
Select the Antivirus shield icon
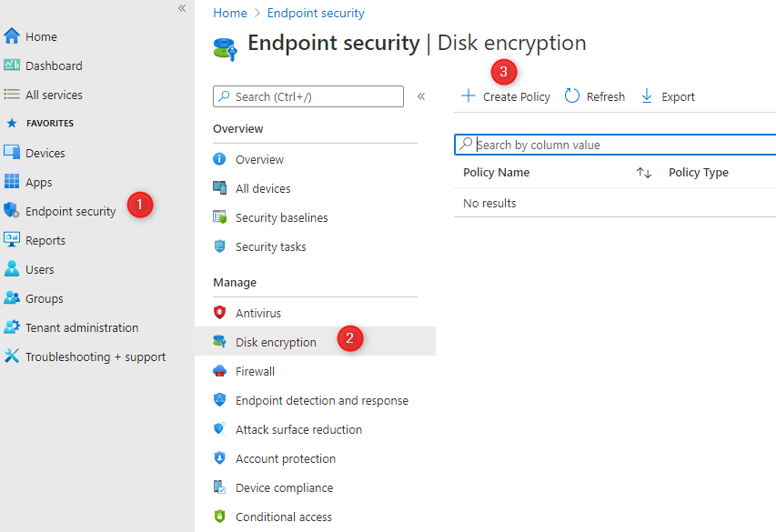pyautogui.click(x=219, y=312)
